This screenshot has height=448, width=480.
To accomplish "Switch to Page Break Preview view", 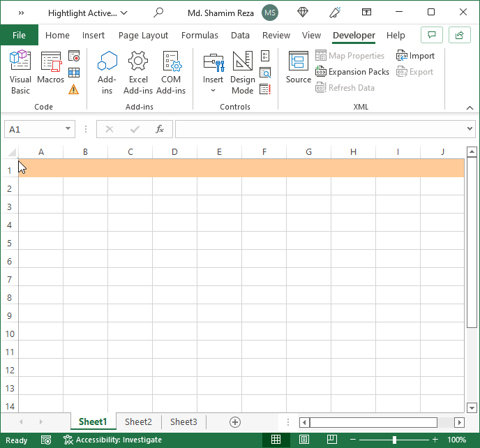I will click(x=332, y=440).
